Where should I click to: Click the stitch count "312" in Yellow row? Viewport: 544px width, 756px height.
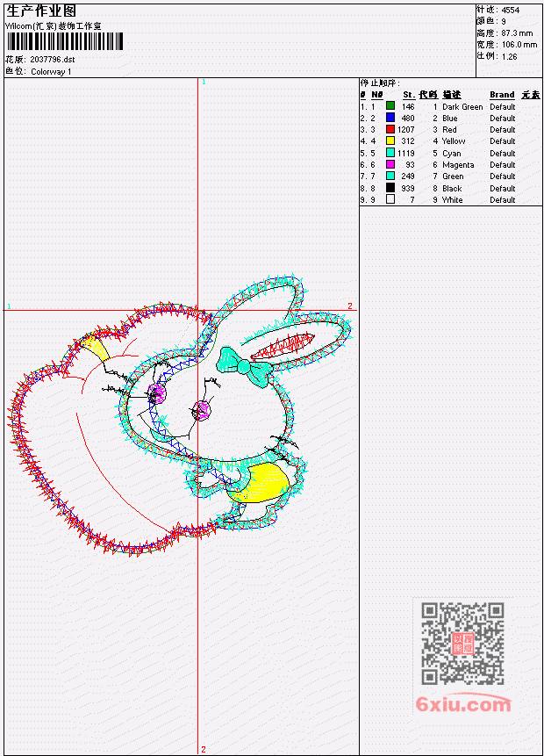coord(408,141)
